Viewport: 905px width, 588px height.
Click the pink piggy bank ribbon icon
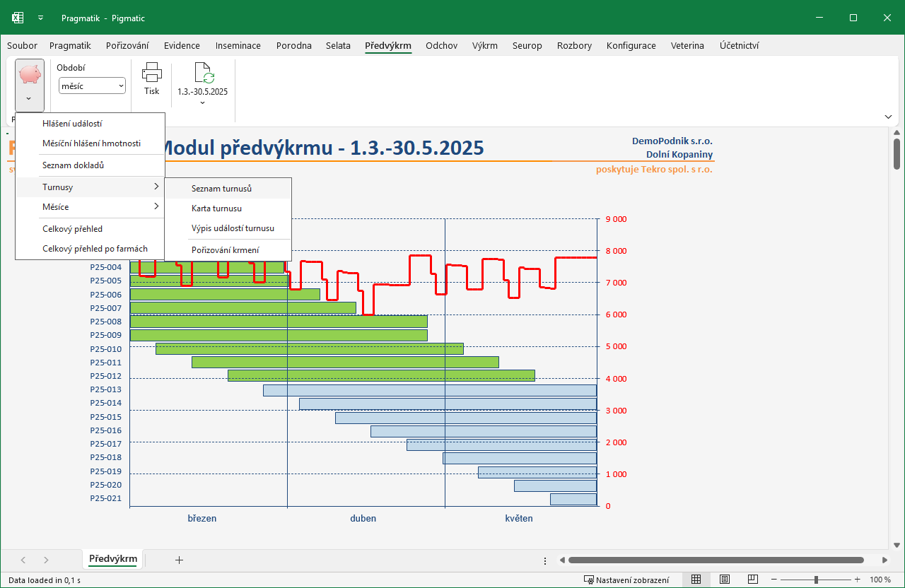point(29,74)
